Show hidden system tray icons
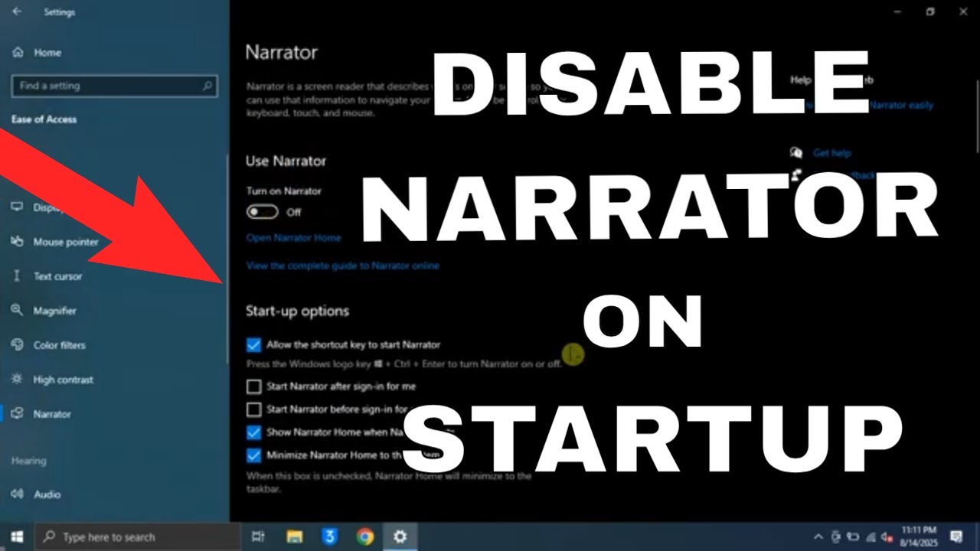Viewport: 980px width, 551px height. 818,536
